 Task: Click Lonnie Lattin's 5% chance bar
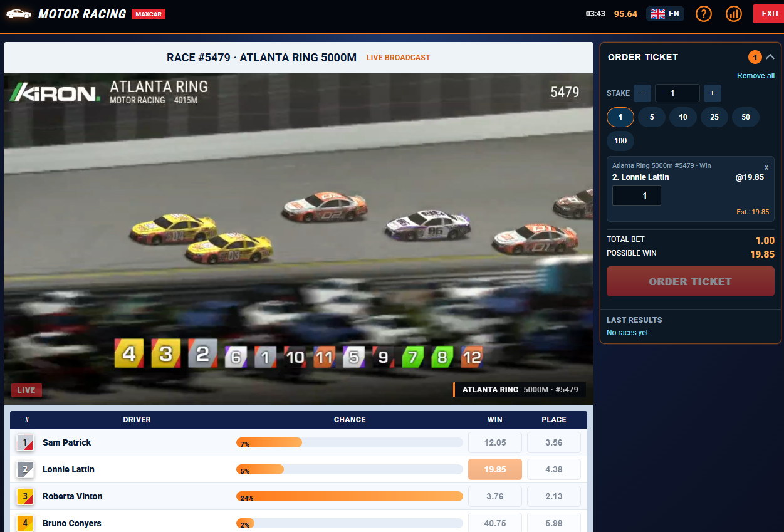(x=350, y=469)
